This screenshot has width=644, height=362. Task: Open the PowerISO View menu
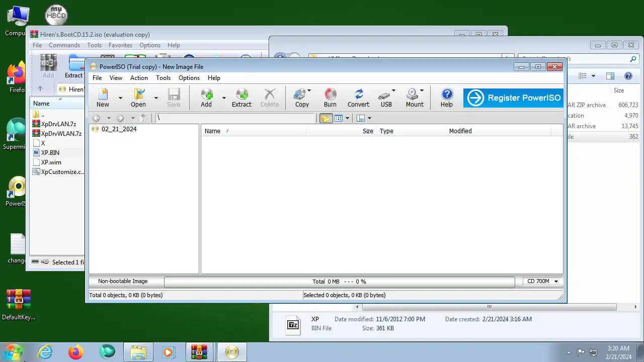(116, 78)
